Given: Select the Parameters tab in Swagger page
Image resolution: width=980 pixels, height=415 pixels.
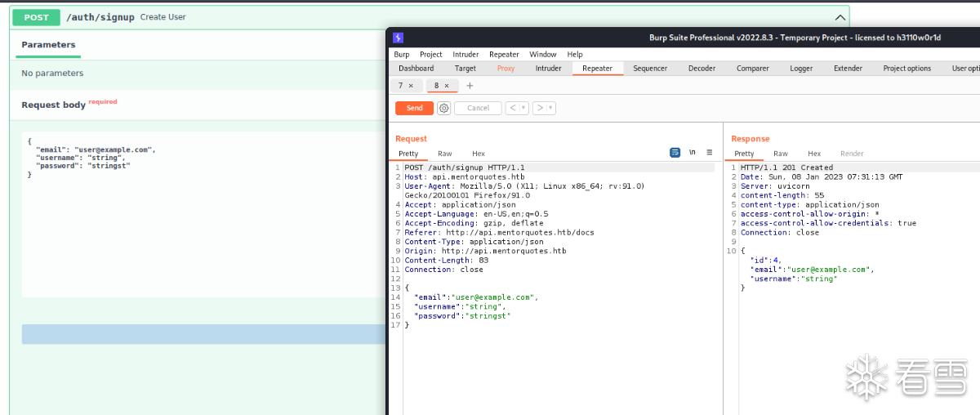Looking at the screenshot, I should [x=48, y=45].
